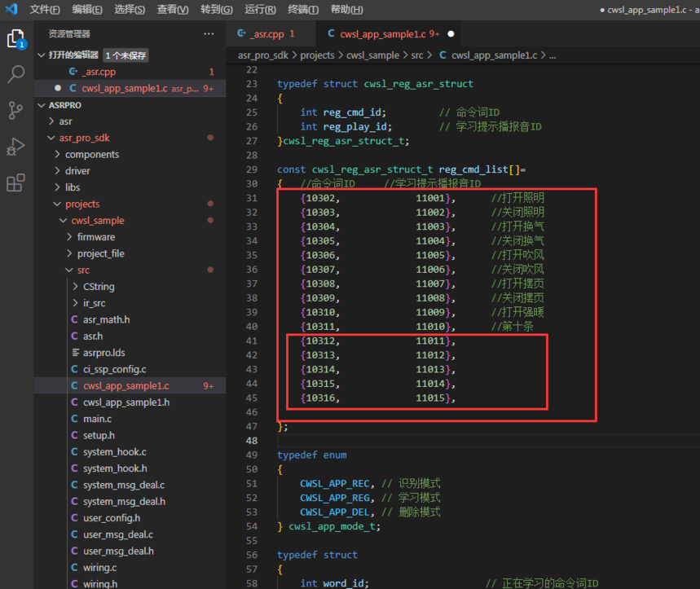
Task: Switch to cwsl_app_sample1.c editor tab
Action: coord(388,34)
